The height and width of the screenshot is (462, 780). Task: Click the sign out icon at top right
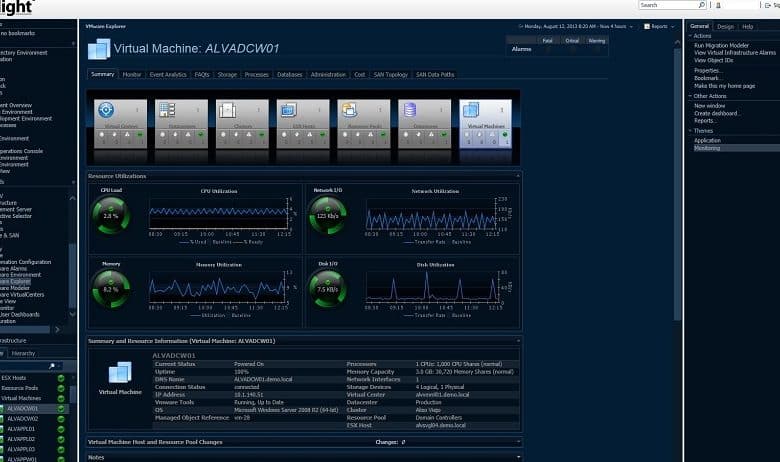(768, 5)
